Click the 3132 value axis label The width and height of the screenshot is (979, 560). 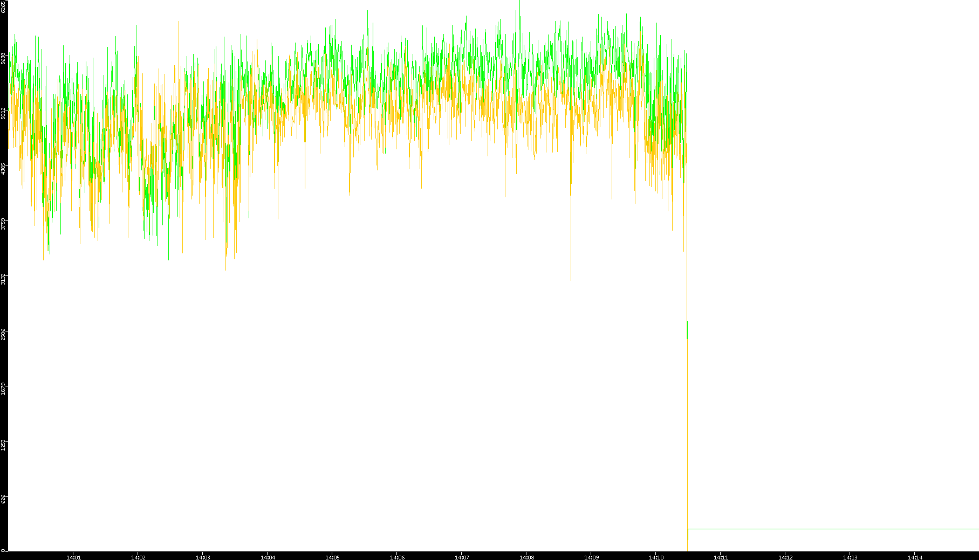pos(3,279)
